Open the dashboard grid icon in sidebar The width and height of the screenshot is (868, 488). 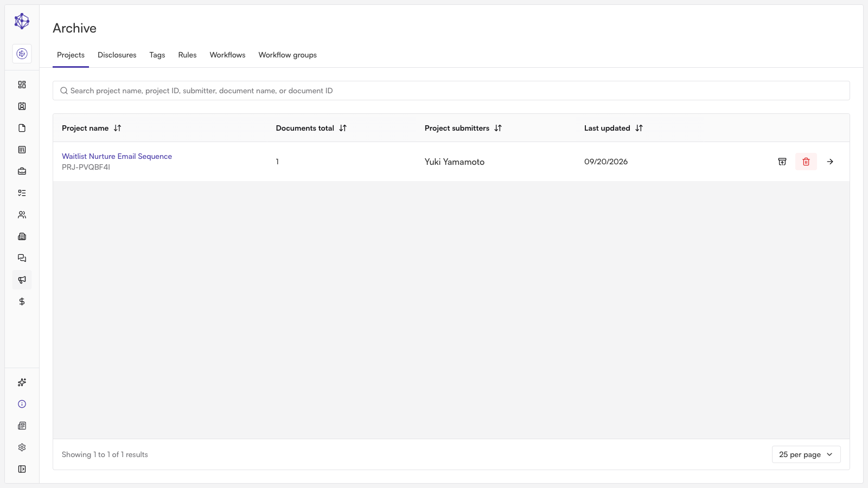(22, 85)
